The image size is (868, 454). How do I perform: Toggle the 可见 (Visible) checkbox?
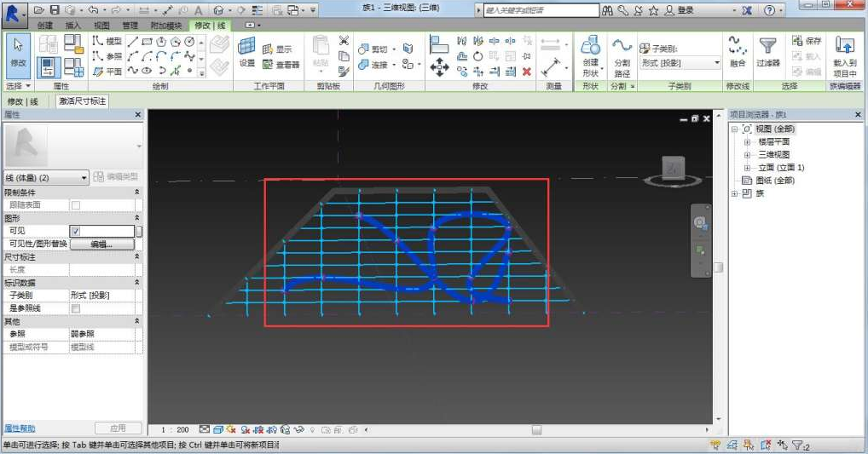[75, 231]
